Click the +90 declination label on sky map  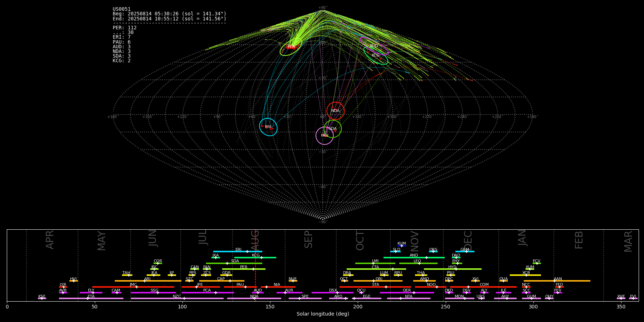click(323, 8)
